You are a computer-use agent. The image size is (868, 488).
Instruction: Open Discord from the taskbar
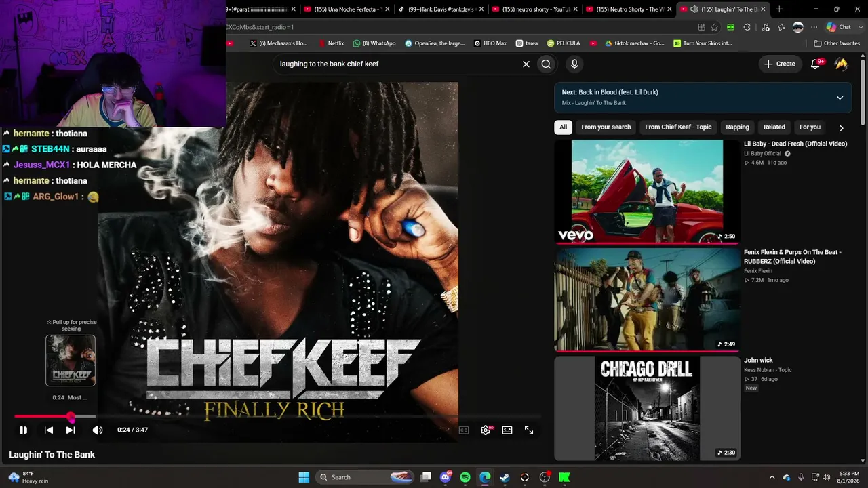click(446, 477)
